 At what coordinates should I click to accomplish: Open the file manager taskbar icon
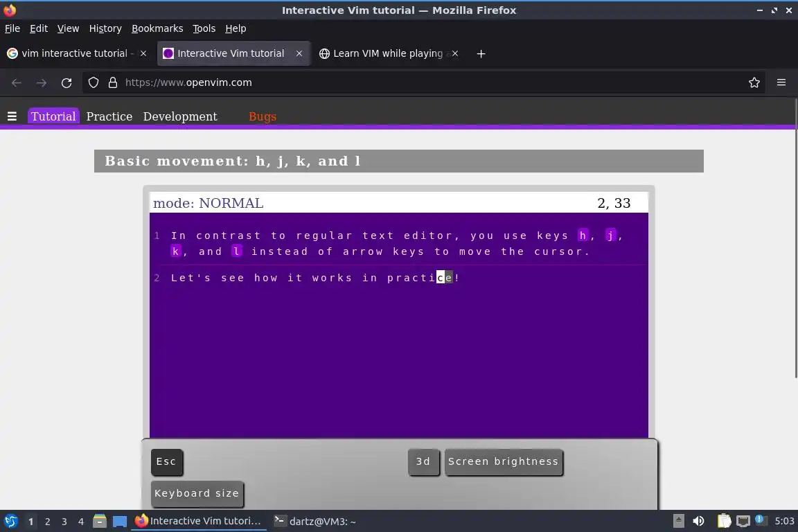100,521
